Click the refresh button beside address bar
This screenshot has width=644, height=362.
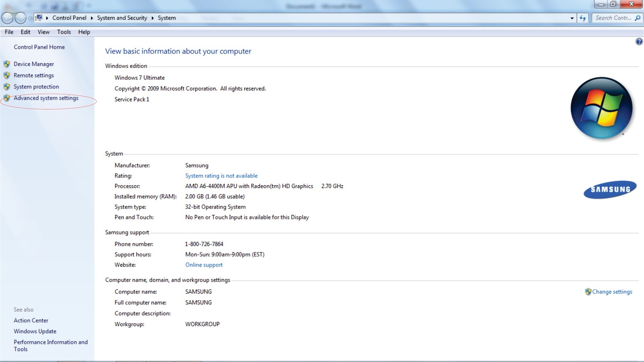click(583, 18)
